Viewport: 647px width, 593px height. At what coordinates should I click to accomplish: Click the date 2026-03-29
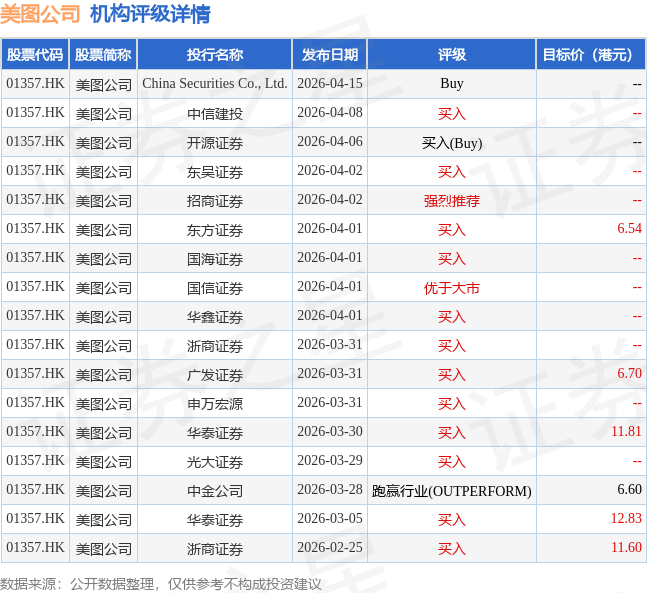[x=330, y=460]
